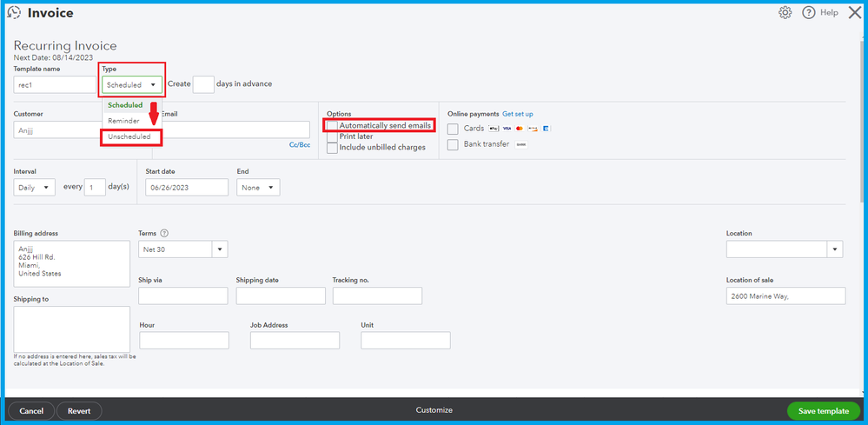Enable Cards online payment checkbox
This screenshot has width=868, height=425.
pyautogui.click(x=453, y=129)
